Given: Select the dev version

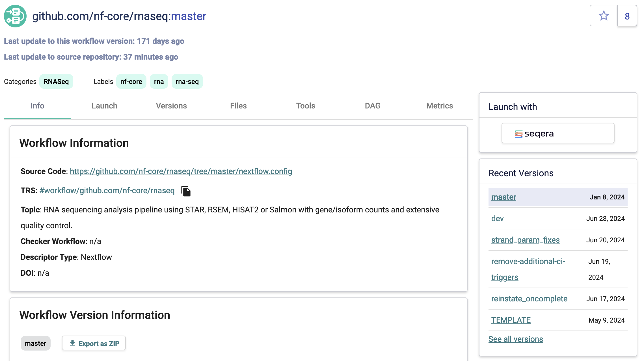Looking at the screenshot, I should click(497, 218).
